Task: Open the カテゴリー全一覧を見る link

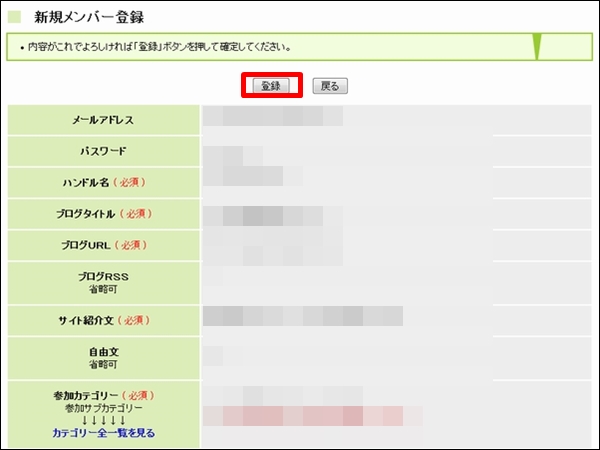Action: coord(104,433)
